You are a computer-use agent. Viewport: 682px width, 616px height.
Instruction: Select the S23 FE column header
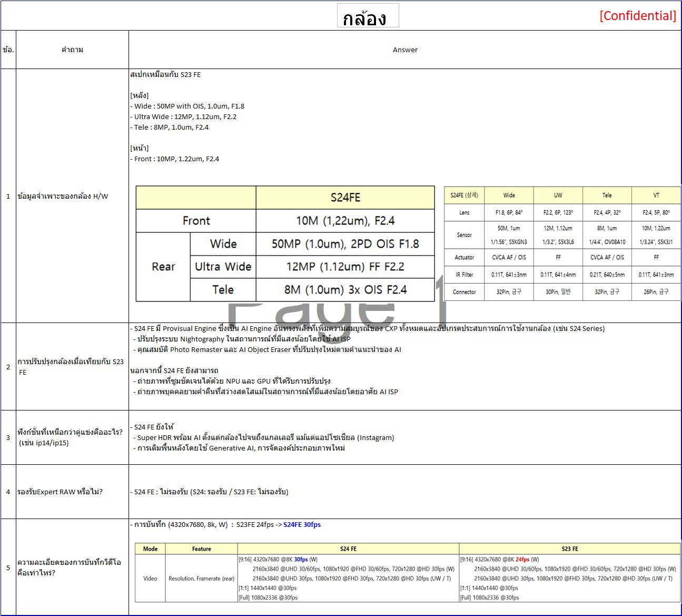(x=570, y=549)
